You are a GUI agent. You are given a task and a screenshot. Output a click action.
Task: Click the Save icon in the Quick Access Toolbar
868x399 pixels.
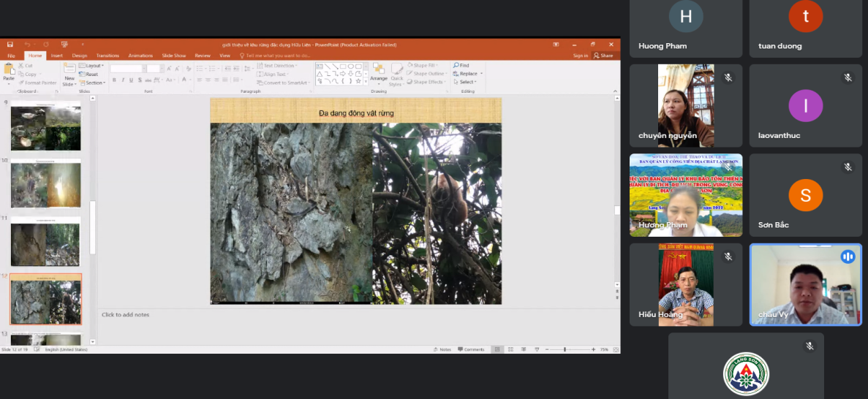coord(10,45)
